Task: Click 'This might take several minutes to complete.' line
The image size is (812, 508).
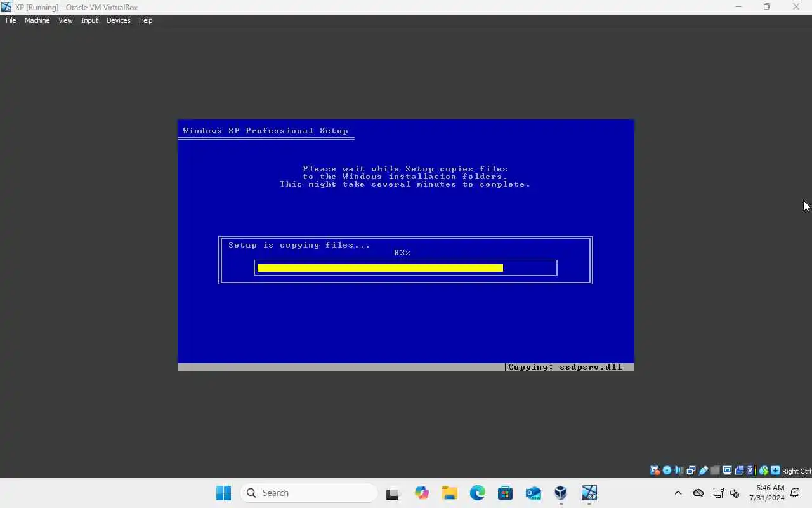Action: pos(405,184)
